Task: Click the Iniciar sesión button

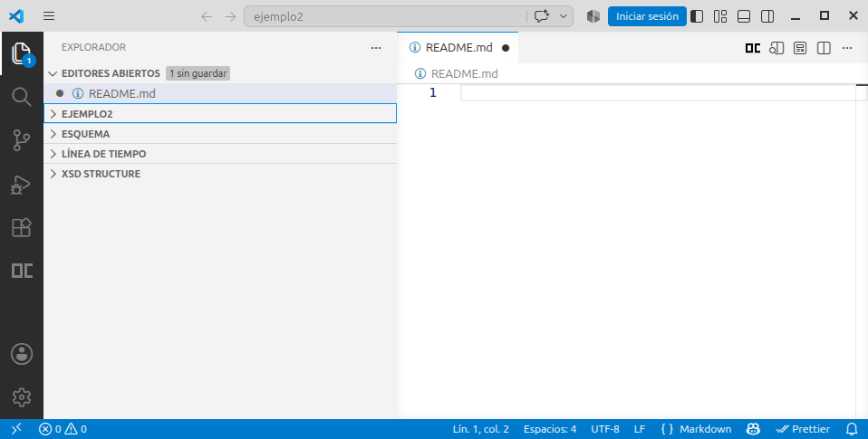Action: click(647, 16)
